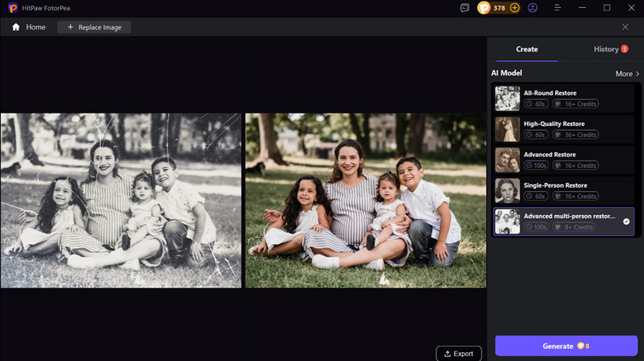This screenshot has height=361, width=644.
Task: Click the AI Model heading
Action: point(506,73)
